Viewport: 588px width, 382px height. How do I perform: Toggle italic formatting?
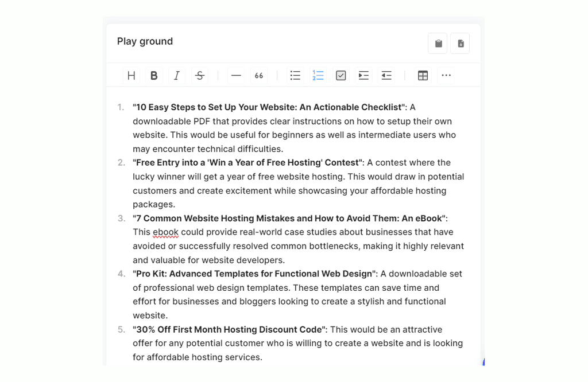click(x=176, y=75)
